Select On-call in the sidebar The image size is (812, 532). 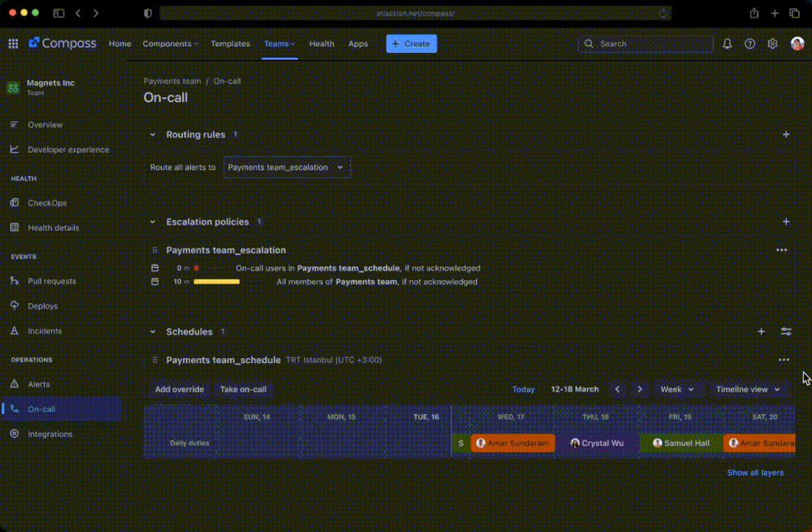pos(62,409)
